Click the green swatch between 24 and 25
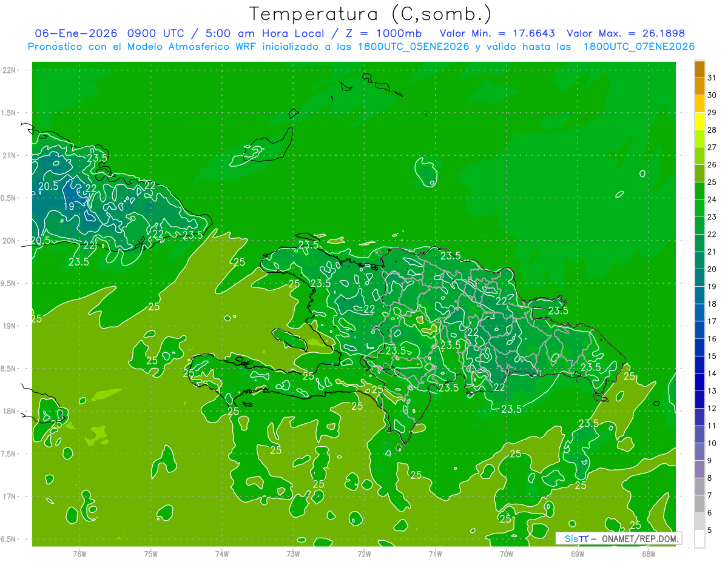Image resolution: width=728 pixels, height=562 pixels. (x=699, y=191)
